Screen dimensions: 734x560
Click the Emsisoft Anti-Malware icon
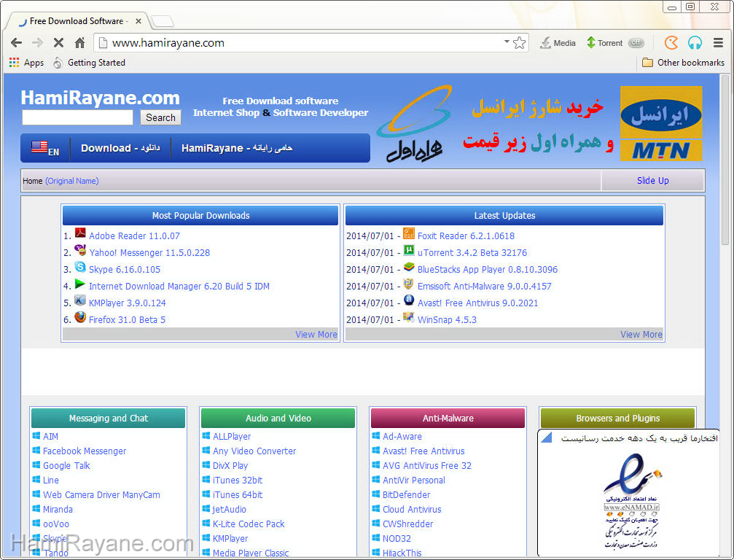click(409, 284)
